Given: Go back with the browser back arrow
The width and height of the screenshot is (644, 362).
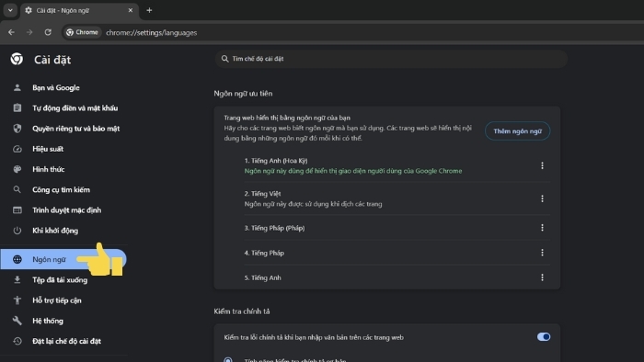Looking at the screenshot, I should (x=11, y=32).
